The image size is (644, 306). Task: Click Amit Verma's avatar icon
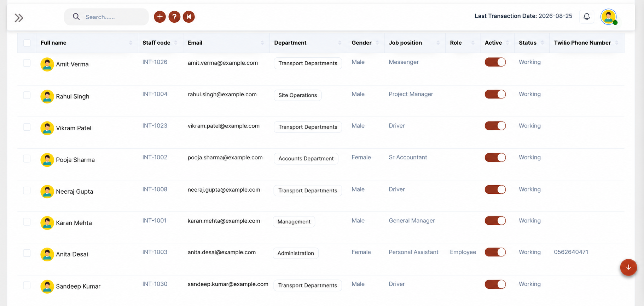pyautogui.click(x=47, y=64)
